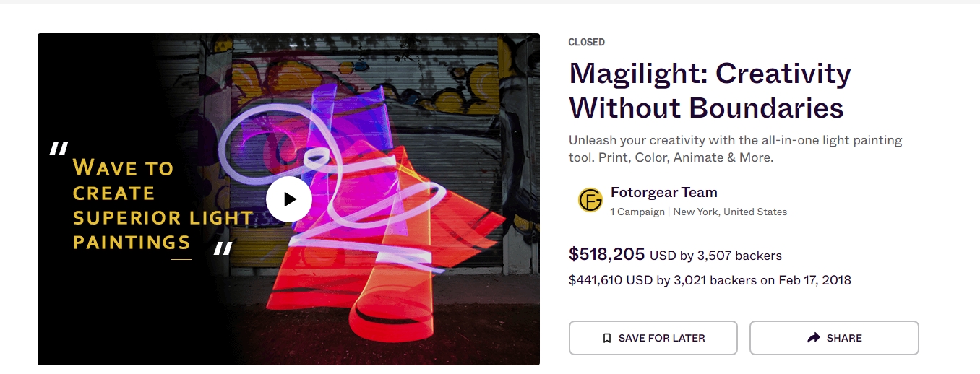Click the SHARE button label

tap(844, 338)
